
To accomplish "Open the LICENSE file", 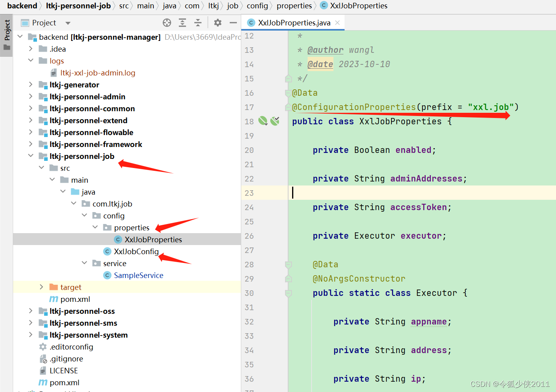I will 64,371.
